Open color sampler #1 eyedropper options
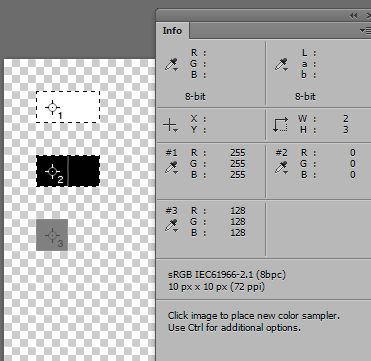This screenshot has height=361, width=371. click(x=172, y=167)
